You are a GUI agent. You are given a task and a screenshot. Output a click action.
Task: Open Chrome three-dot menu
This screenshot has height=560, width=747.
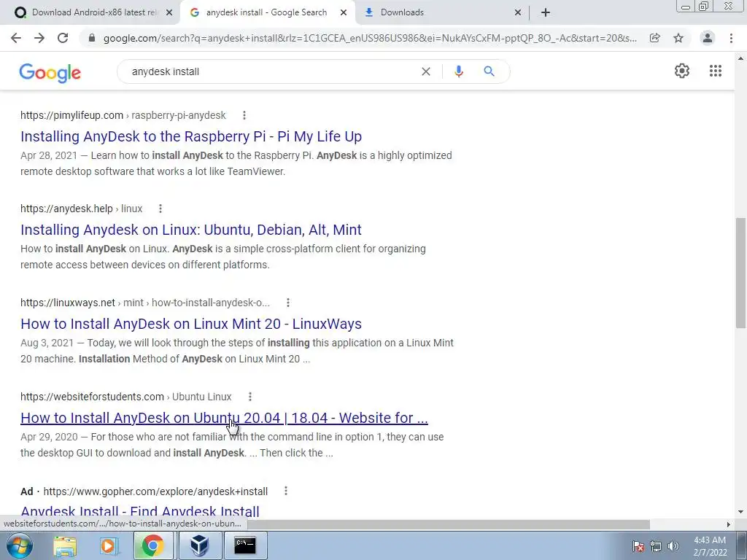point(731,38)
